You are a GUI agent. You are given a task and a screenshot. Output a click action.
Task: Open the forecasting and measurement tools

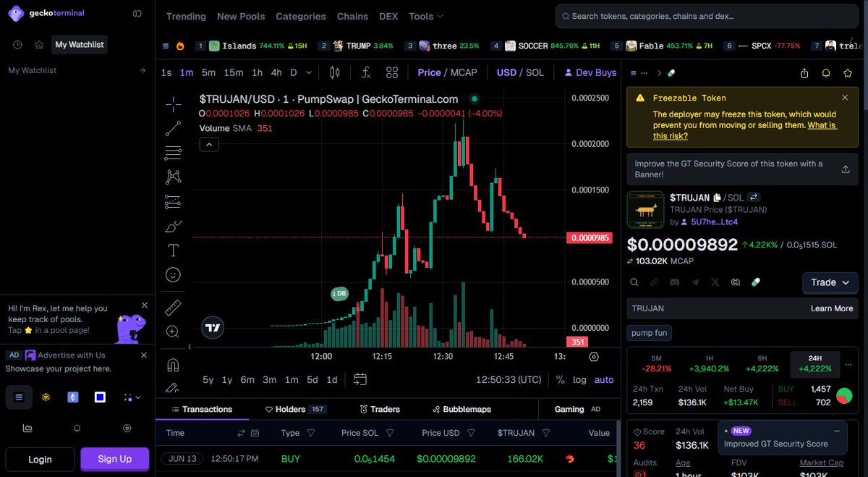coord(173,201)
